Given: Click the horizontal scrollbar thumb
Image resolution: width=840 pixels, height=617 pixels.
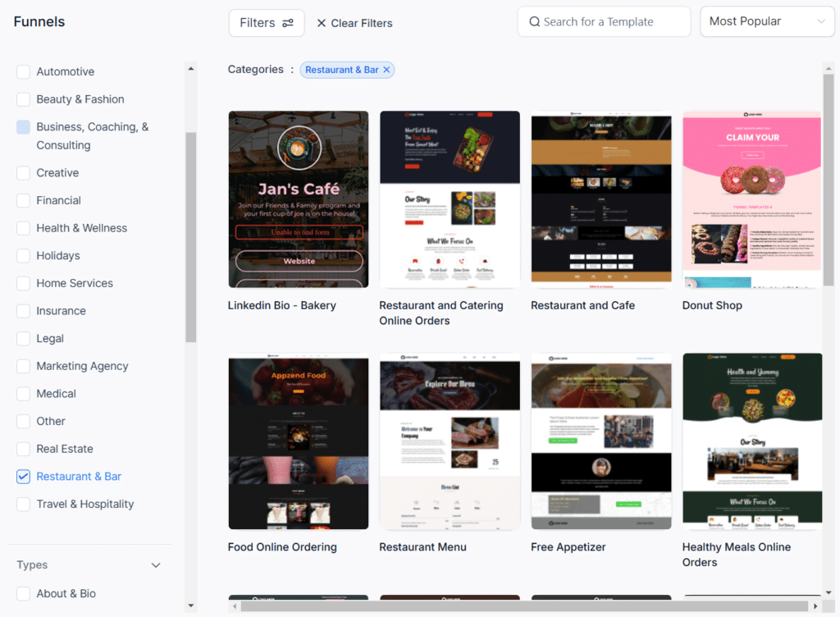Looking at the screenshot, I should click(524, 606).
